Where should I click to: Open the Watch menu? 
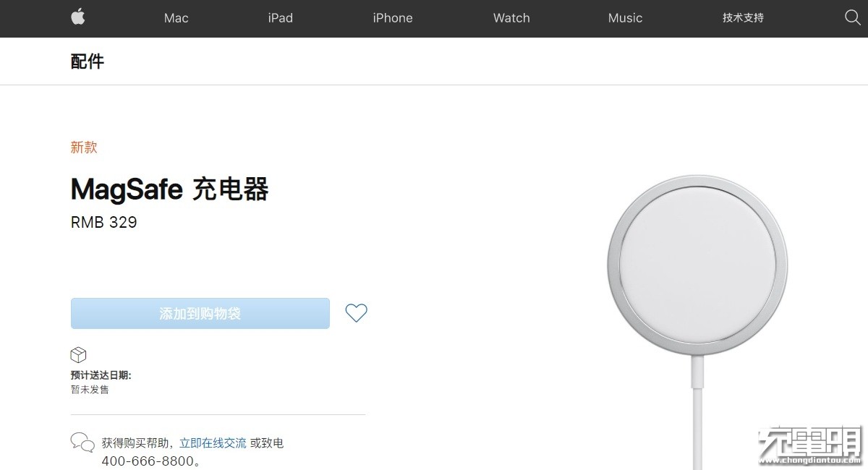tap(511, 18)
